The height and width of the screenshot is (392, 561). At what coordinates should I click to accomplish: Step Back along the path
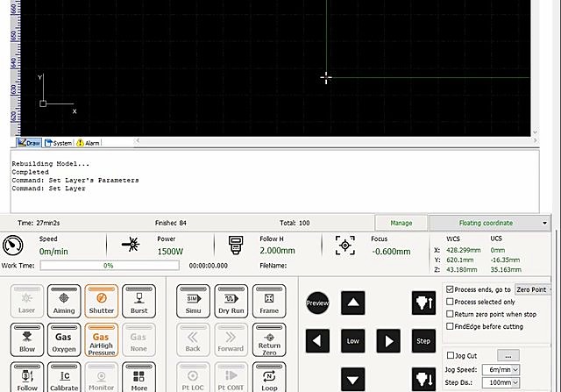193,339
